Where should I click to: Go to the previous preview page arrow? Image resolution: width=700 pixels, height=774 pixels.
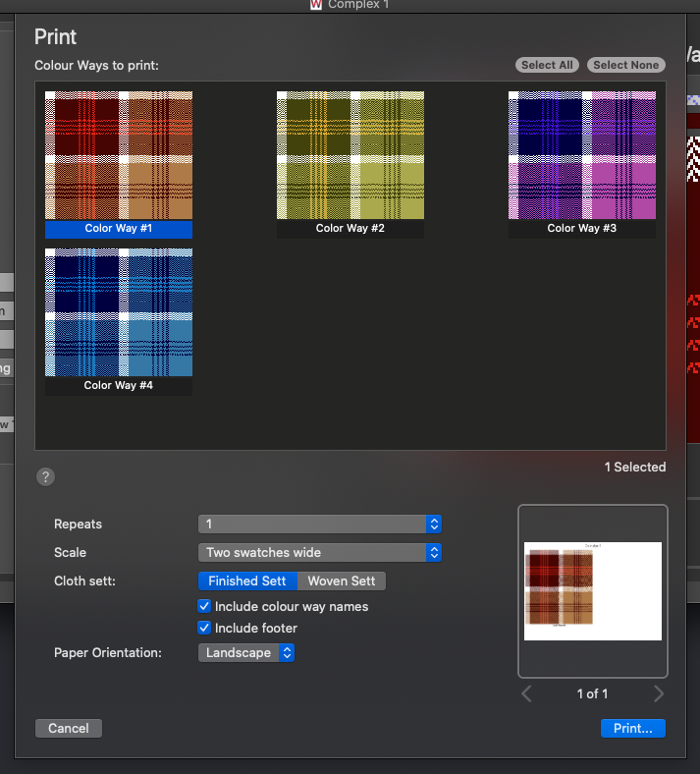click(526, 694)
